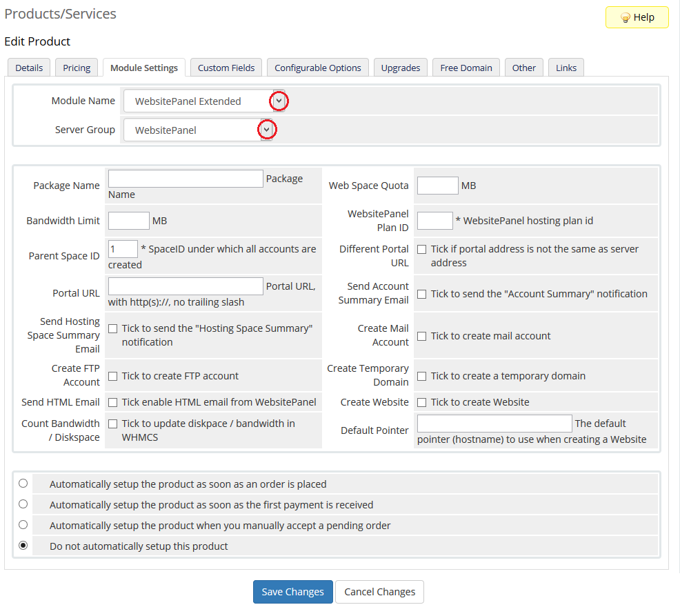Tick Count Bandwidth / Diskspace checkbox
The height and width of the screenshot is (616, 680).
click(112, 424)
